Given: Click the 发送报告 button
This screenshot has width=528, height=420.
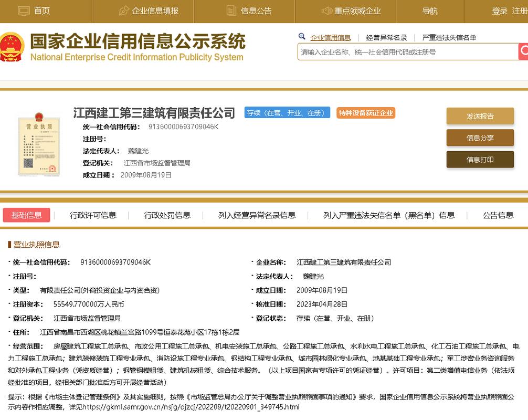Looking at the screenshot, I should [x=479, y=116].
